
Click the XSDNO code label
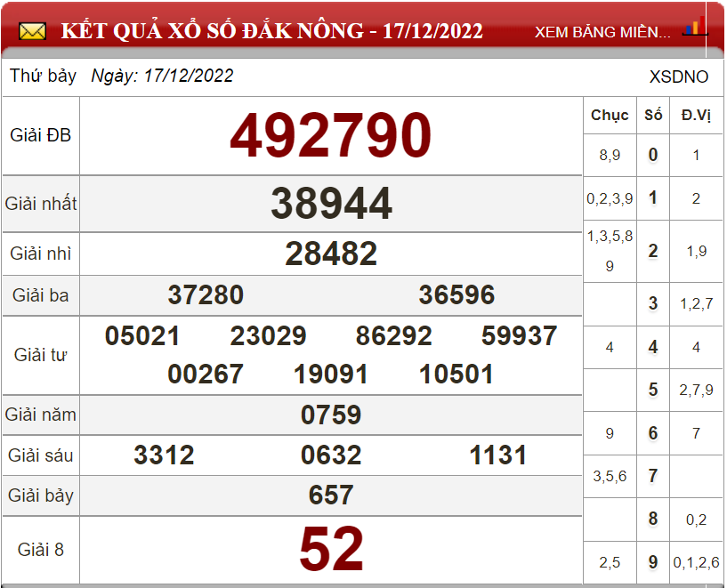point(679,77)
